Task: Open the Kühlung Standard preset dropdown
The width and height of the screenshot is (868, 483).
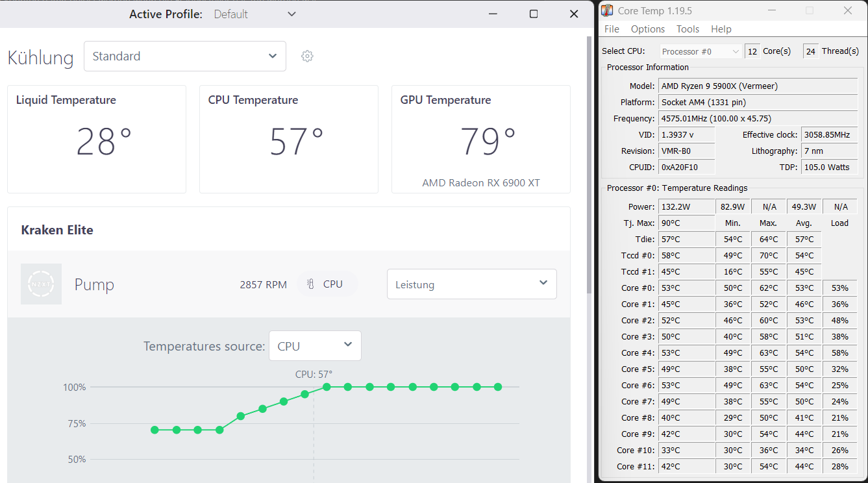Action: [x=185, y=56]
